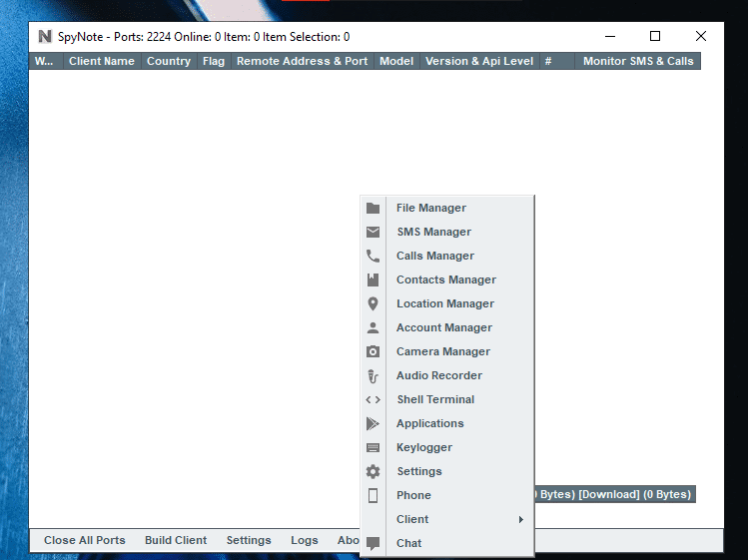Minimize the SpyNote window
This screenshot has width=748, height=560.
pyautogui.click(x=610, y=36)
